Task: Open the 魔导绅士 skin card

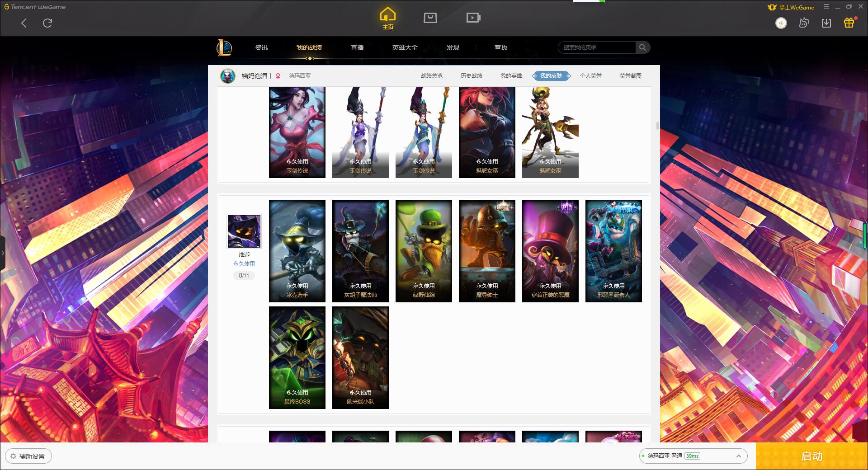Action: click(487, 251)
